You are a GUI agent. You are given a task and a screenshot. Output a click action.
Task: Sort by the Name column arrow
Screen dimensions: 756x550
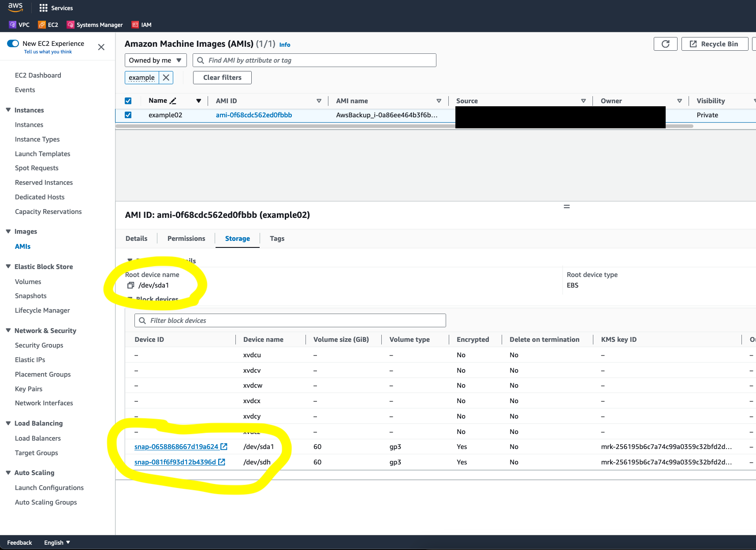tap(199, 101)
